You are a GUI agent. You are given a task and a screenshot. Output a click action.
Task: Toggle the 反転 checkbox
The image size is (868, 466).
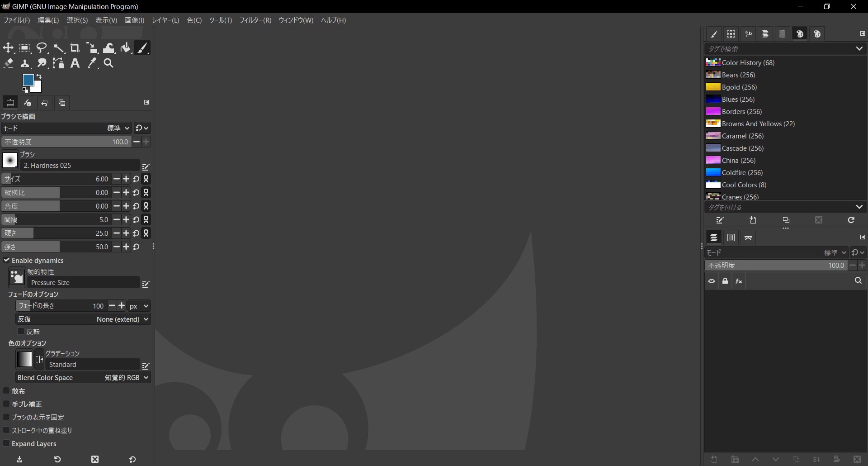click(x=21, y=332)
